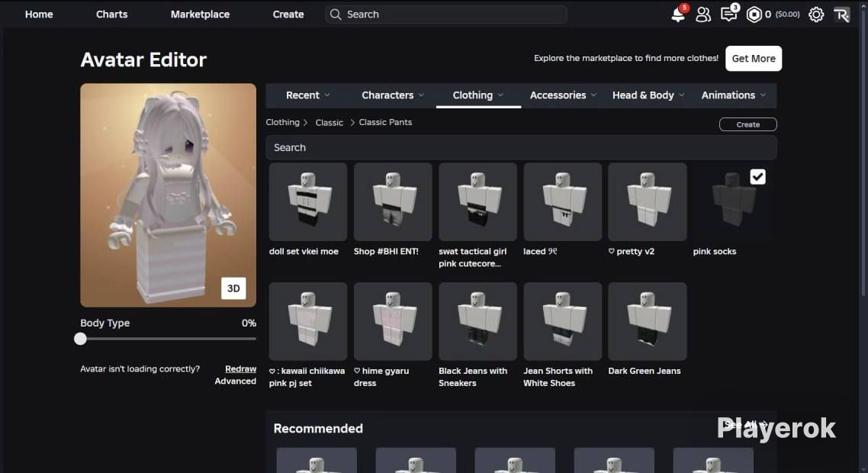Click the Robux amount ($0.00) text
Screen dimensions: 868x473
(787, 14)
